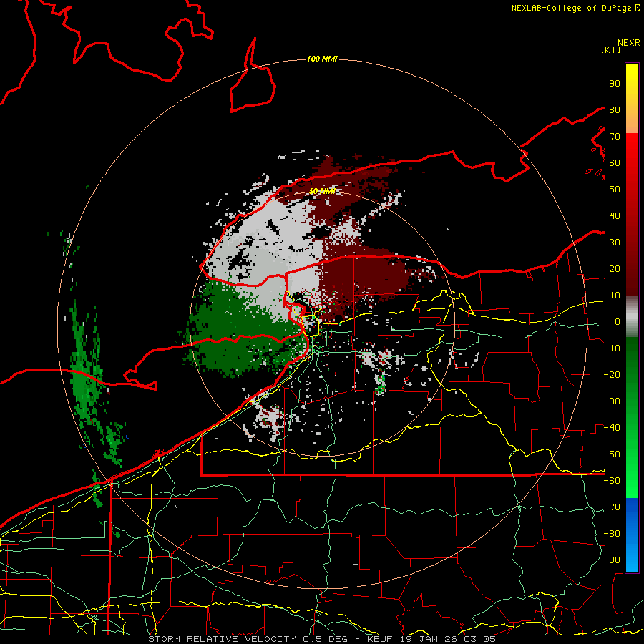Click the 70 value on velocity scale
The image size is (644, 644).
click(615, 137)
